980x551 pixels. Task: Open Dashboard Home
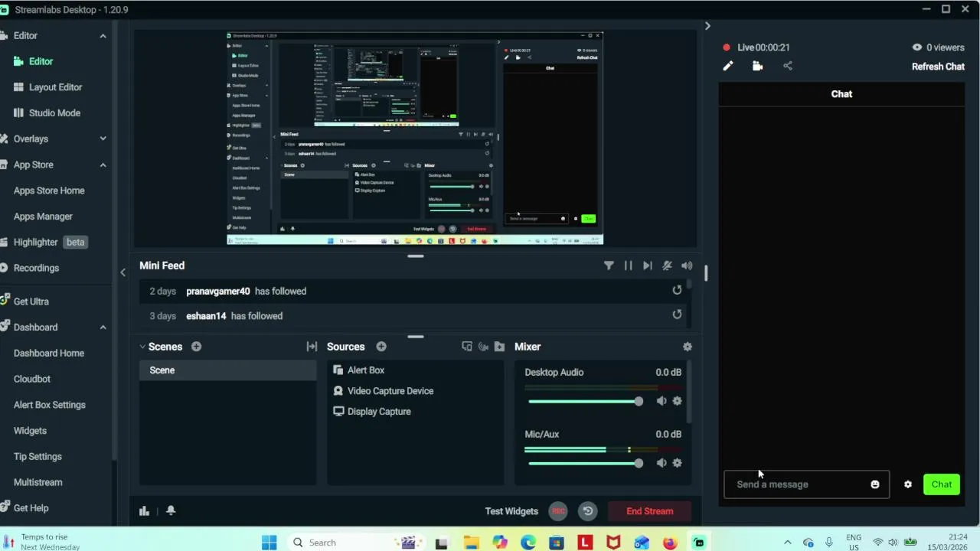(x=49, y=353)
